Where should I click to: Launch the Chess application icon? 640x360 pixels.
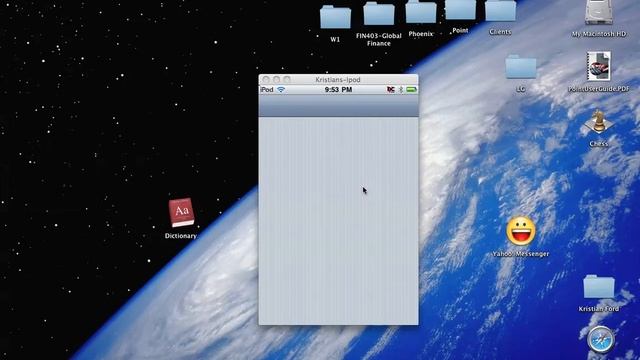(x=598, y=122)
